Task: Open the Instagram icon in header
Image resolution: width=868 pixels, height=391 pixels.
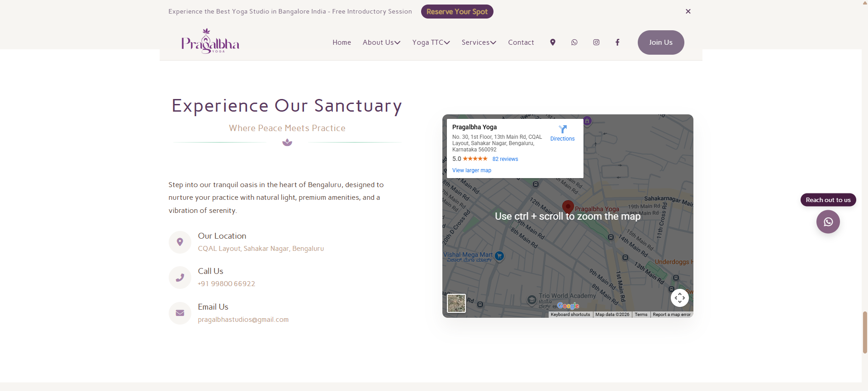Action: click(x=597, y=42)
